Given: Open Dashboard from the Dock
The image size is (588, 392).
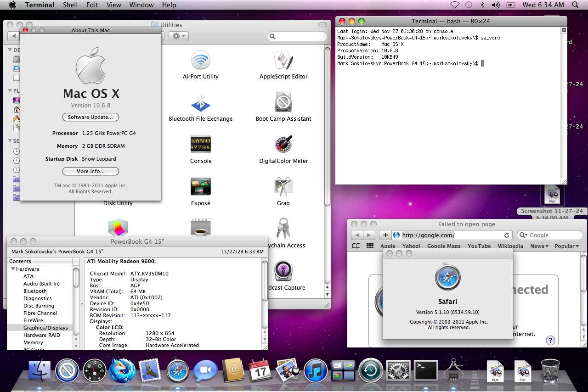Looking at the screenshot, I should (x=95, y=371).
